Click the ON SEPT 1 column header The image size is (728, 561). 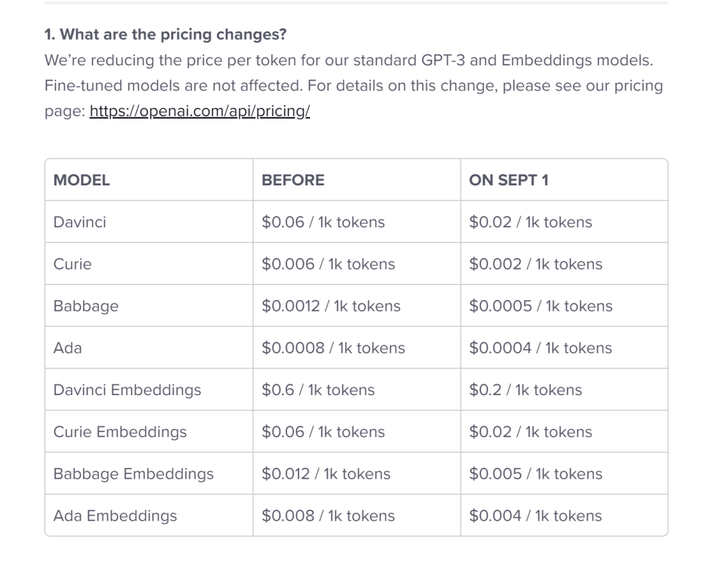508,180
